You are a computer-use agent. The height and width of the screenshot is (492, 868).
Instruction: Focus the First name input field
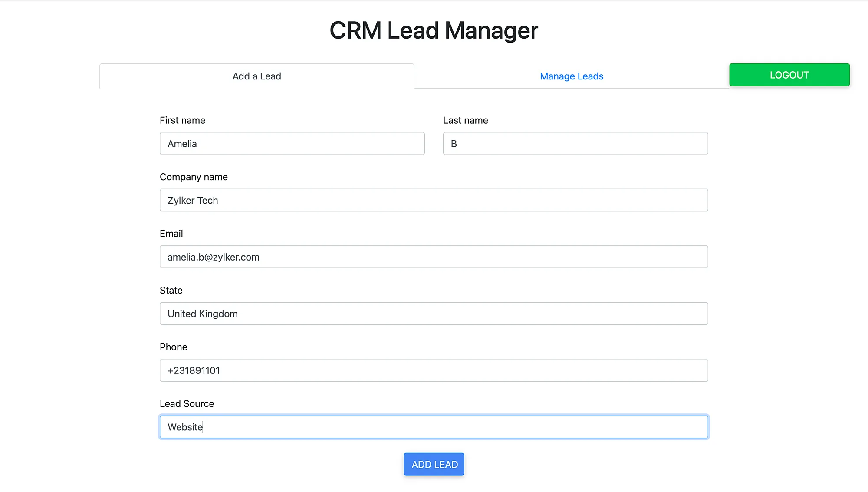292,144
